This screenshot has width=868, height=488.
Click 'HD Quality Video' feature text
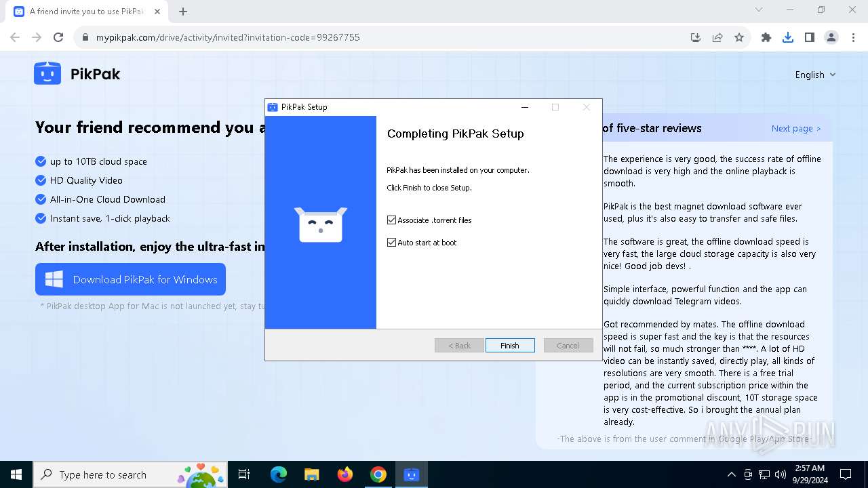(x=86, y=180)
